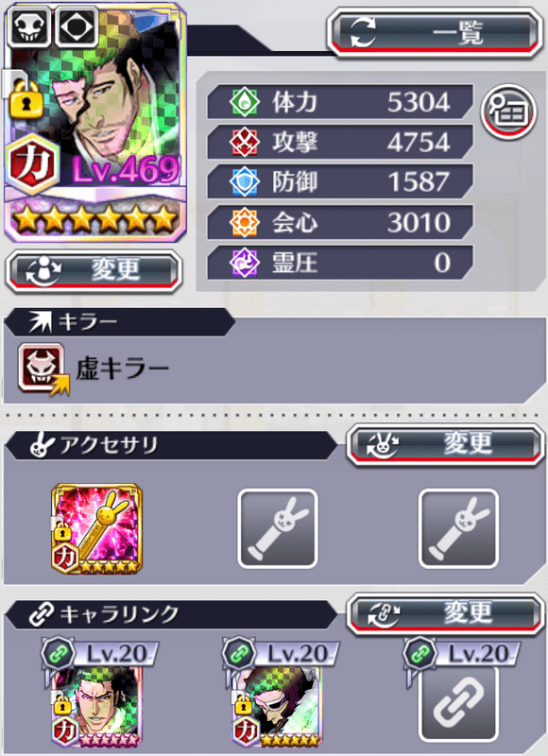Click the 体力 stamina stat row
This screenshot has width=548, height=756.
click(x=340, y=102)
